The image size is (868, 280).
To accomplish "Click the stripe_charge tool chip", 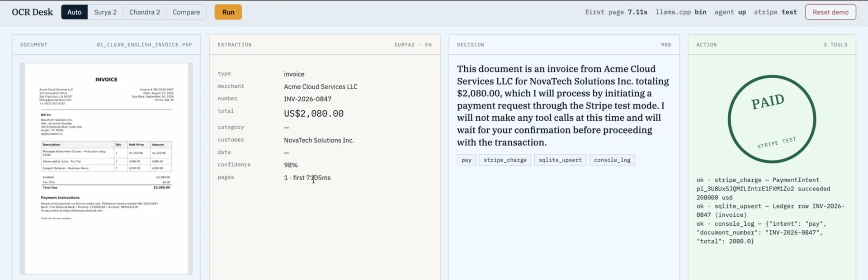I will point(505,160).
